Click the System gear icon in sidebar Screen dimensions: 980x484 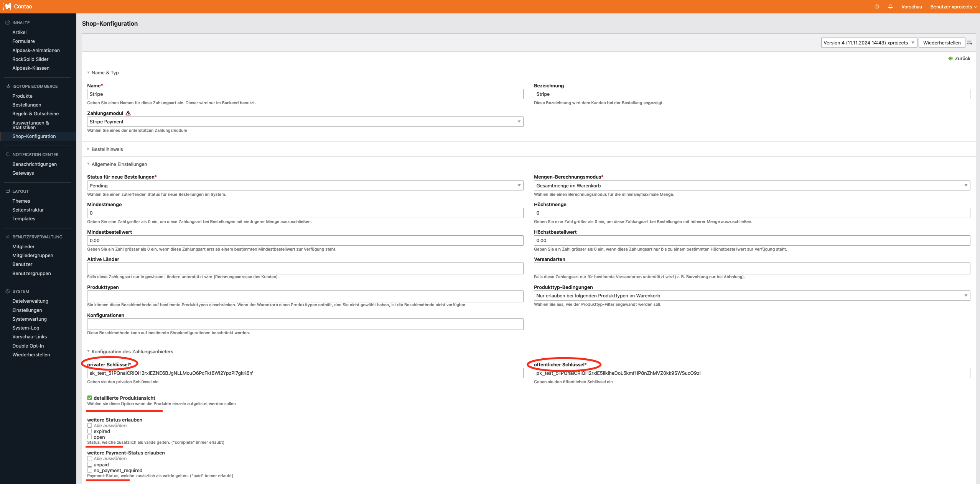pyautogui.click(x=8, y=291)
